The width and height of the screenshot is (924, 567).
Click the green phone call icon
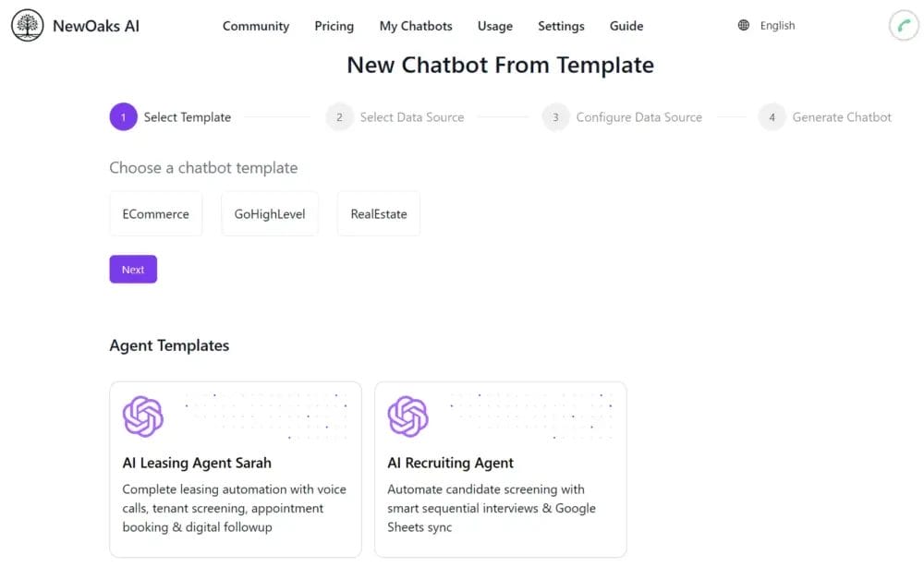pos(904,25)
